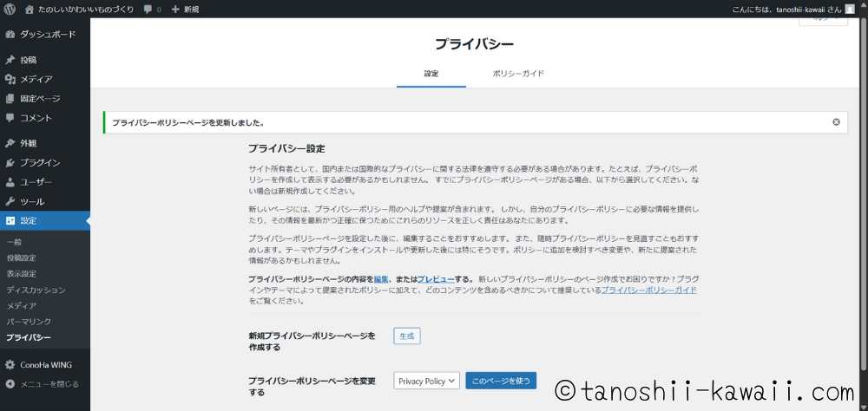The width and height of the screenshot is (868, 411).
Task: Click the メディア media icon
Action: point(10,79)
